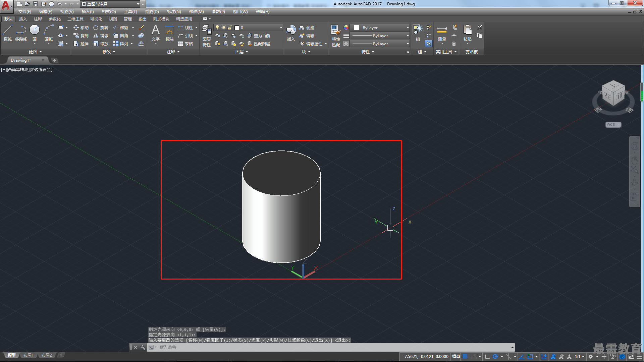The height and width of the screenshot is (362, 644).
Task: Open the linetype ByLayer dropdown
Action: (380, 44)
